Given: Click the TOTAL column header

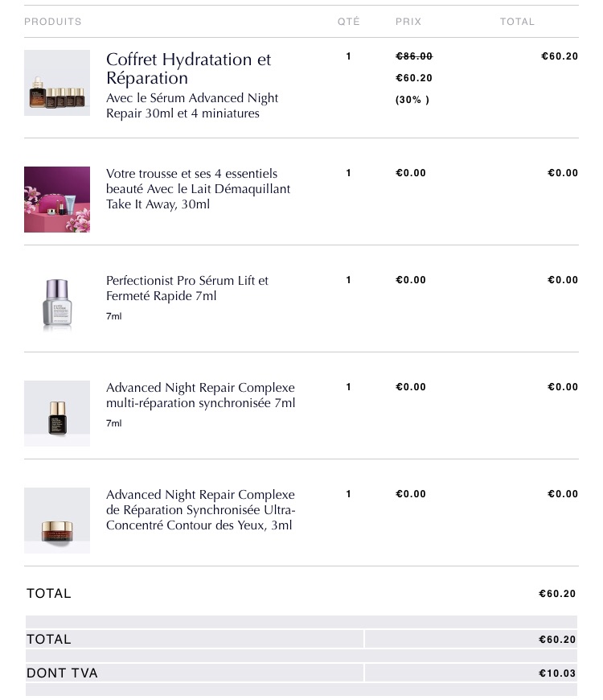Looking at the screenshot, I should tap(517, 22).
